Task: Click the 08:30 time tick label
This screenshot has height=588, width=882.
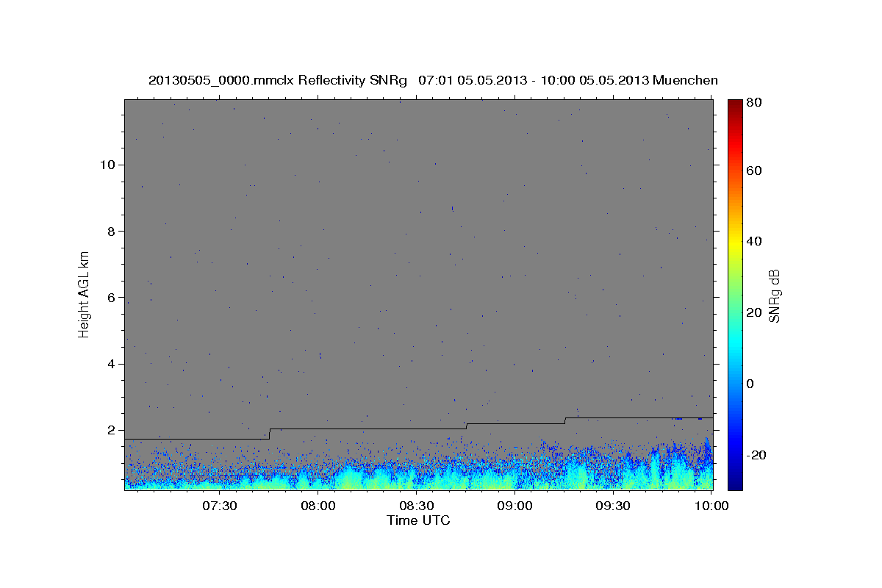Action: [417, 506]
